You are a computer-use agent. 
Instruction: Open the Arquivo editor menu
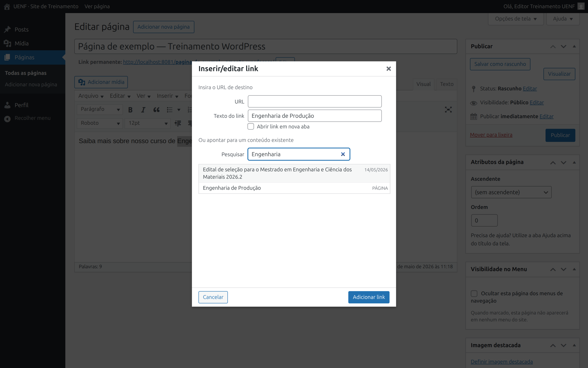click(91, 96)
